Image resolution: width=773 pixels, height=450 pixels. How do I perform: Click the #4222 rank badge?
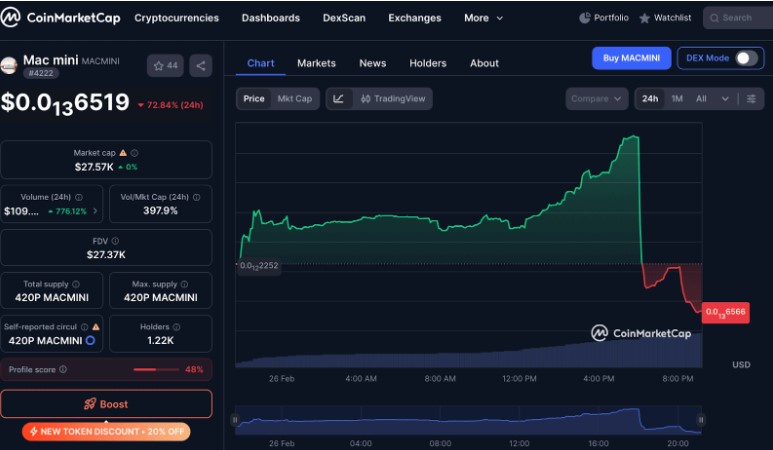click(x=41, y=73)
